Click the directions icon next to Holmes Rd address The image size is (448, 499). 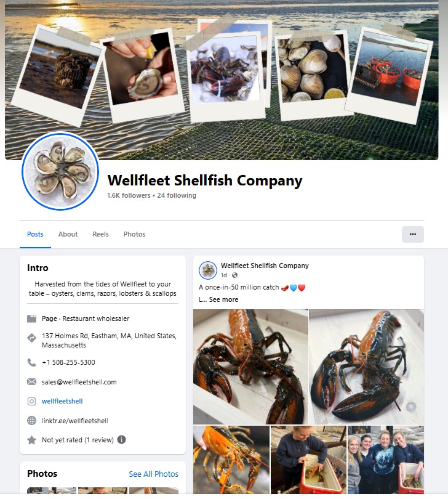coord(31,338)
